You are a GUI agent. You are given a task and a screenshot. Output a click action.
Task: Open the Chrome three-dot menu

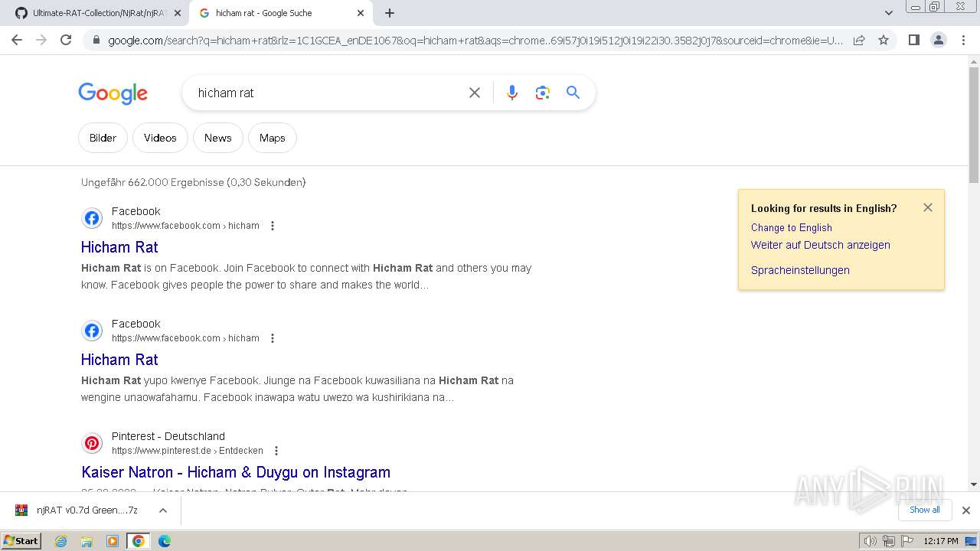tap(962, 40)
